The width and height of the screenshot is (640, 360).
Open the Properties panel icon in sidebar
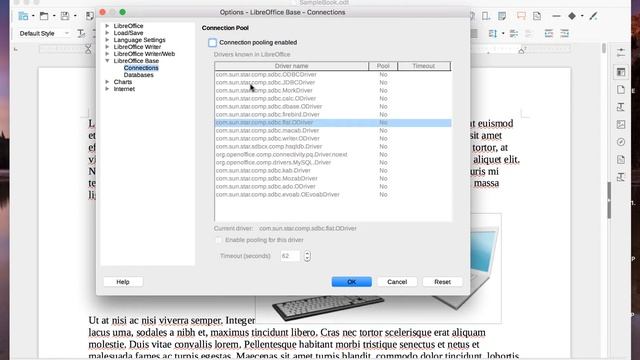621,72
